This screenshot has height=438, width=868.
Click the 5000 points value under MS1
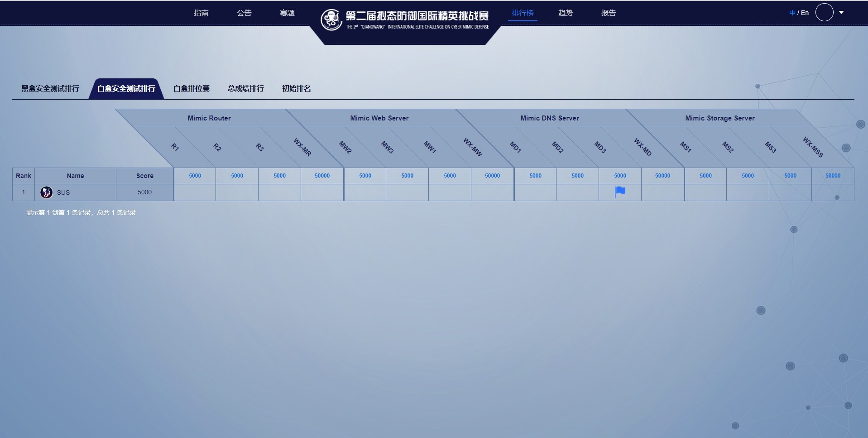(705, 176)
